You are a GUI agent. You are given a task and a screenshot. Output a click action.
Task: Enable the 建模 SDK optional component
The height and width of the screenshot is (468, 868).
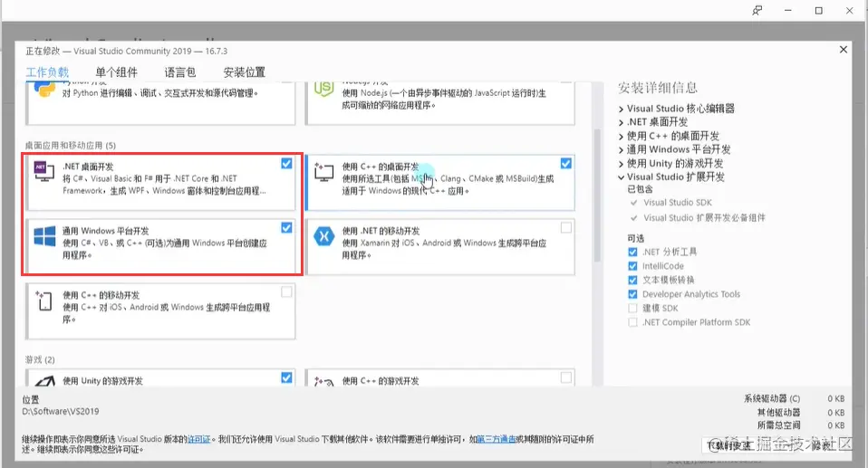pyautogui.click(x=632, y=308)
